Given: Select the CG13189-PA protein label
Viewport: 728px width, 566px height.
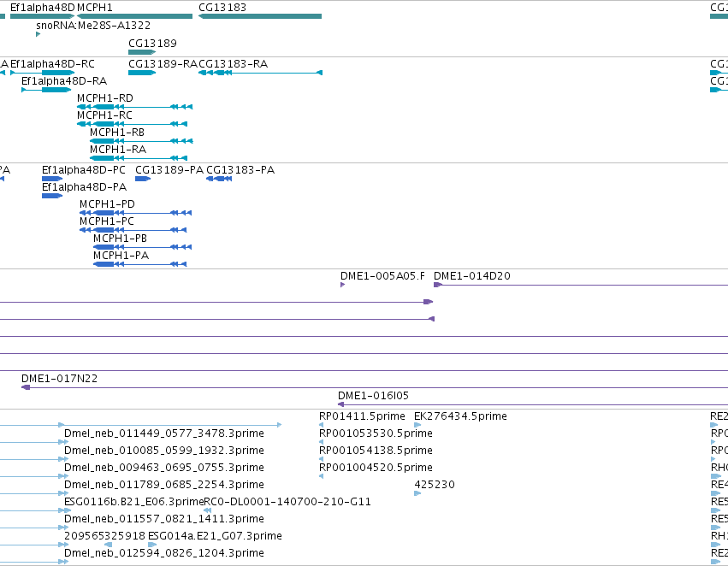Looking at the screenshot, I should [x=169, y=170].
